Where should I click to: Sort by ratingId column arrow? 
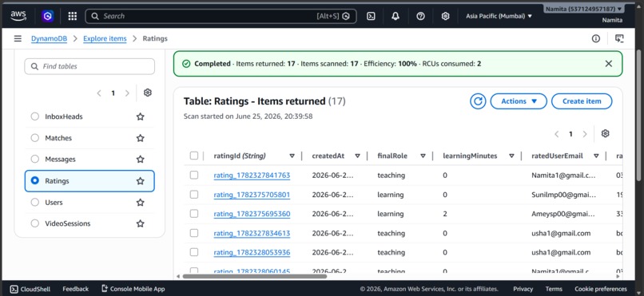pos(292,156)
